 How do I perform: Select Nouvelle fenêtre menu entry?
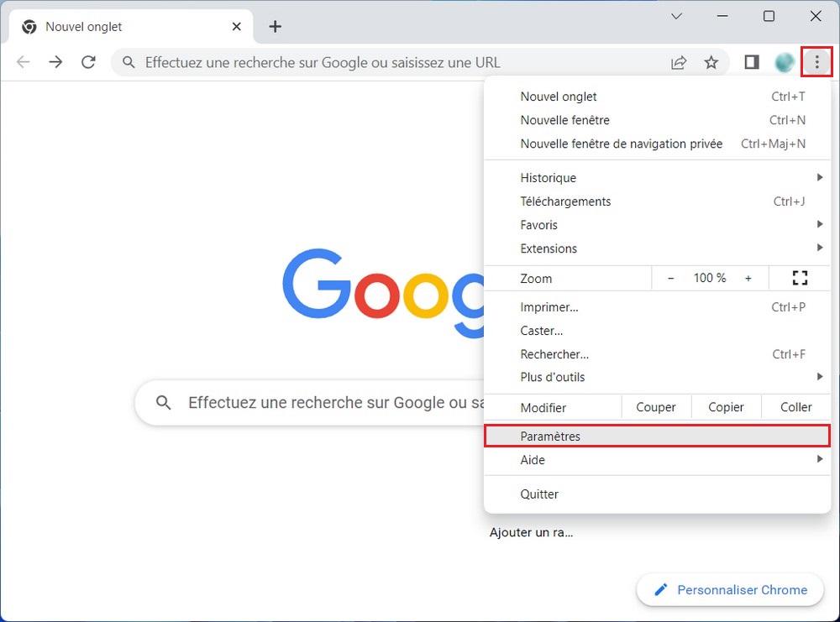[x=658, y=120]
